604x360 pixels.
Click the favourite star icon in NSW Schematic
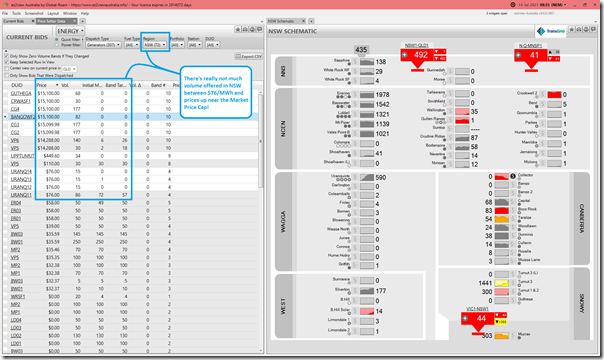tap(572, 30)
